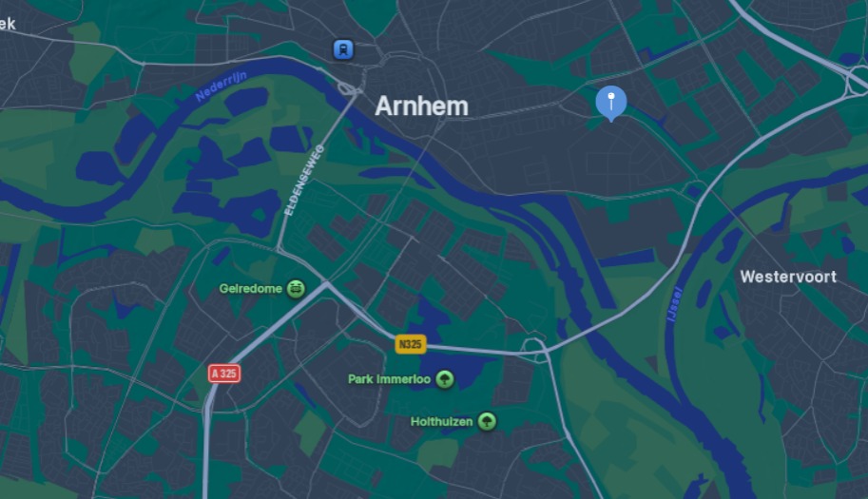Click the Park Immerloo text label
This screenshot has height=499, width=868.
[x=389, y=379]
